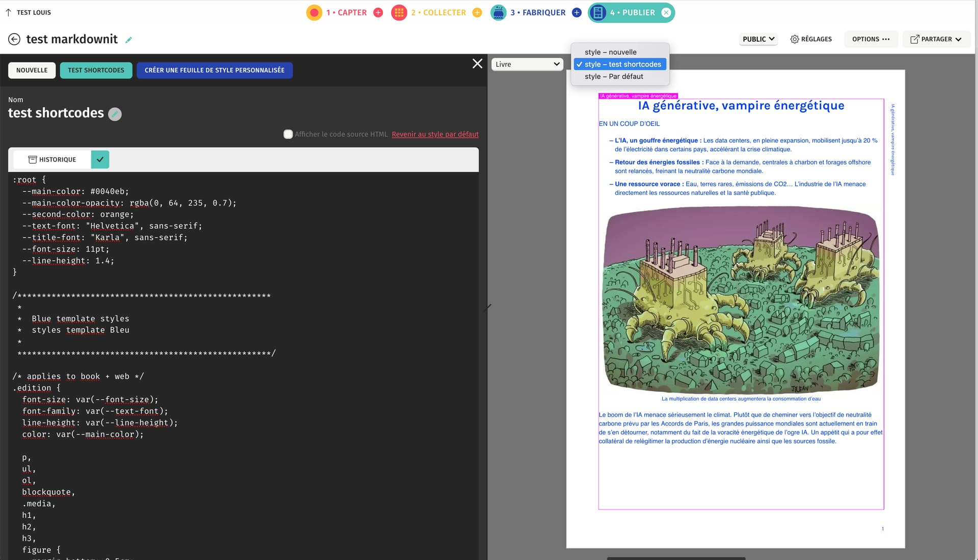Screen dimensions: 978x560
Task: Open the Capter orange circle icon
Action: coord(314,12)
